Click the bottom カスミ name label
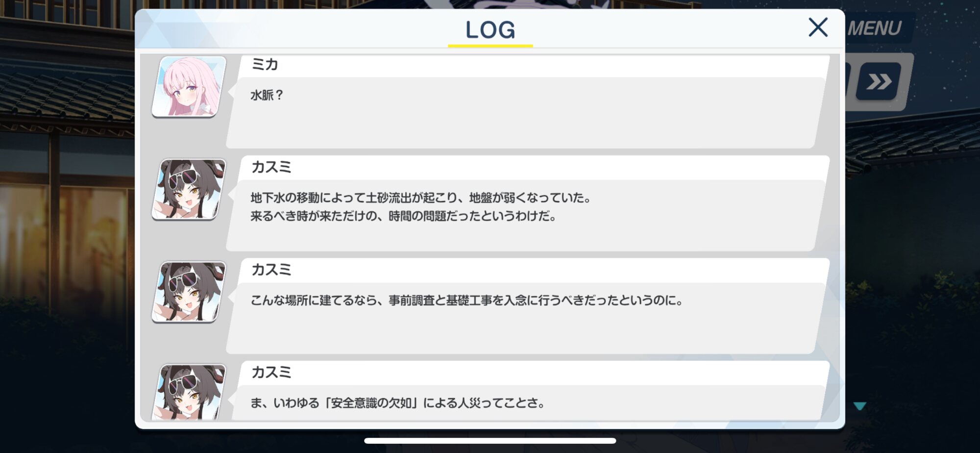 point(271,372)
